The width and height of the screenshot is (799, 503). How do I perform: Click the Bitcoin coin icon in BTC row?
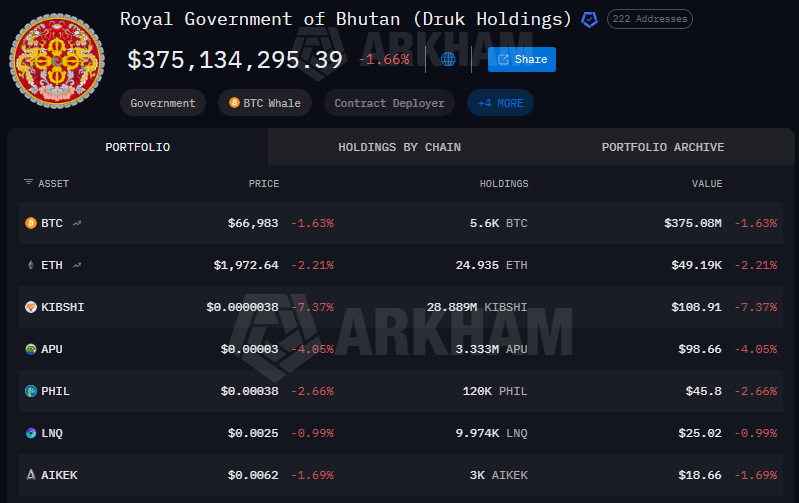click(x=30, y=223)
